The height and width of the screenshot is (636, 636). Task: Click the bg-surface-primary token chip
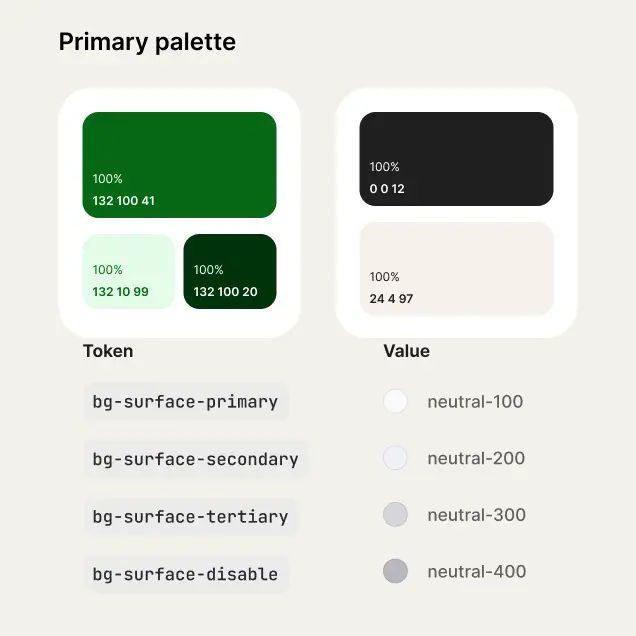pyautogui.click(x=186, y=402)
